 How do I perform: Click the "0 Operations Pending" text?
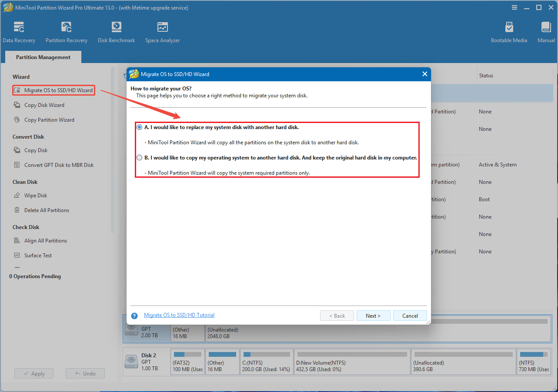pos(35,276)
